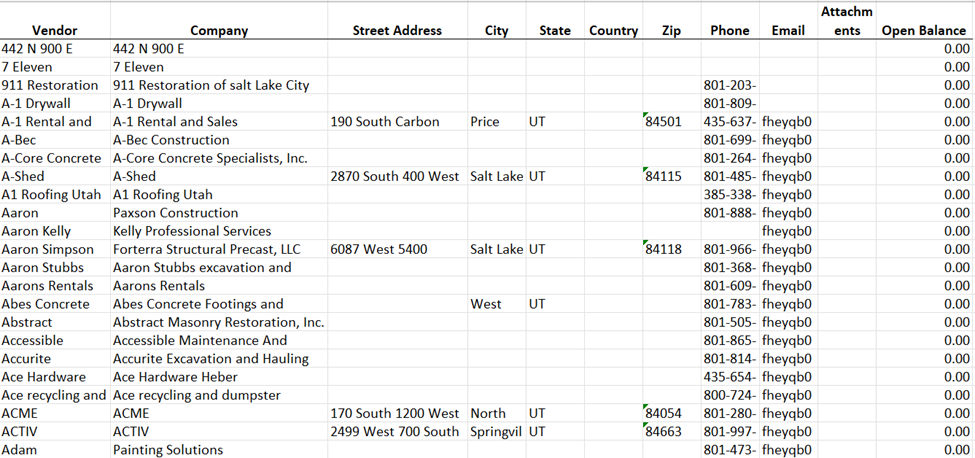Image resolution: width=975 pixels, height=458 pixels.
Task: Click company Forterra Structural Precast, LLC
Action: click(x=219, y=250)
